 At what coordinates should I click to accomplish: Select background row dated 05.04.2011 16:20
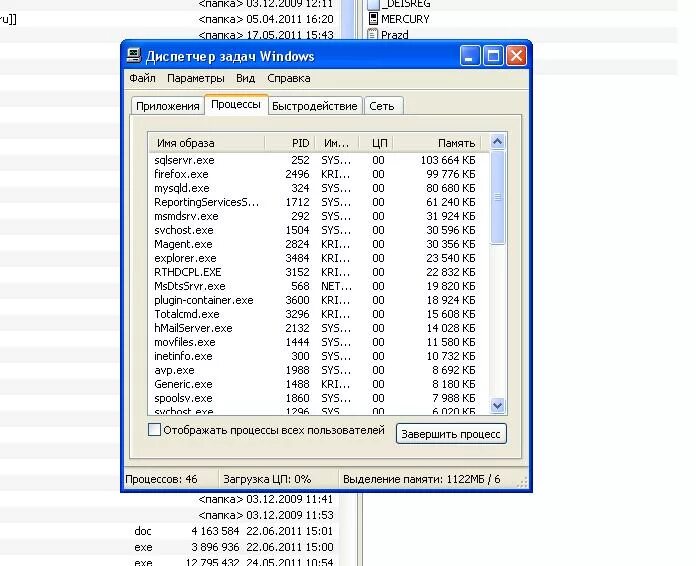point(169,20)
